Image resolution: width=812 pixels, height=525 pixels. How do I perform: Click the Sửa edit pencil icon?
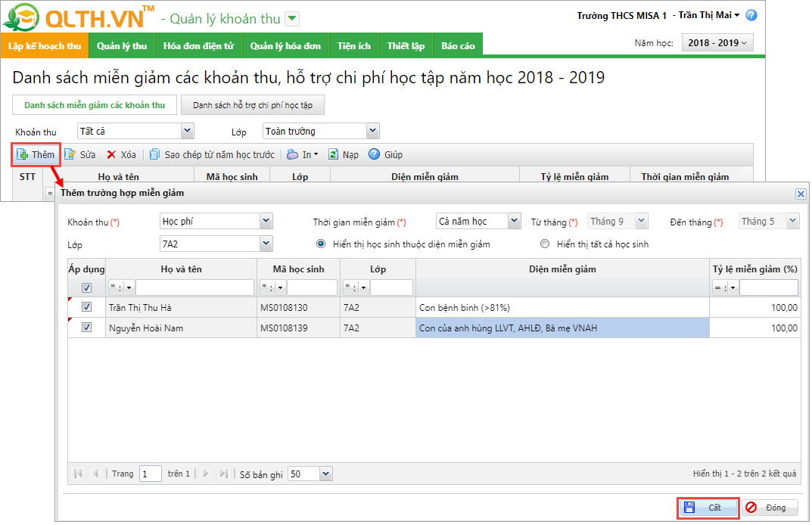click(70, 154)
